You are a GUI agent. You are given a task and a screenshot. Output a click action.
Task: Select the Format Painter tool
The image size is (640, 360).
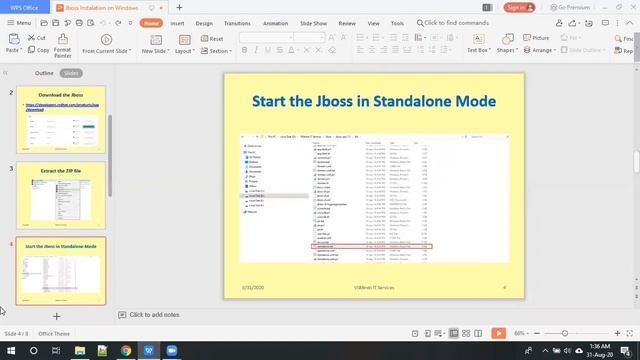[62, 45]
